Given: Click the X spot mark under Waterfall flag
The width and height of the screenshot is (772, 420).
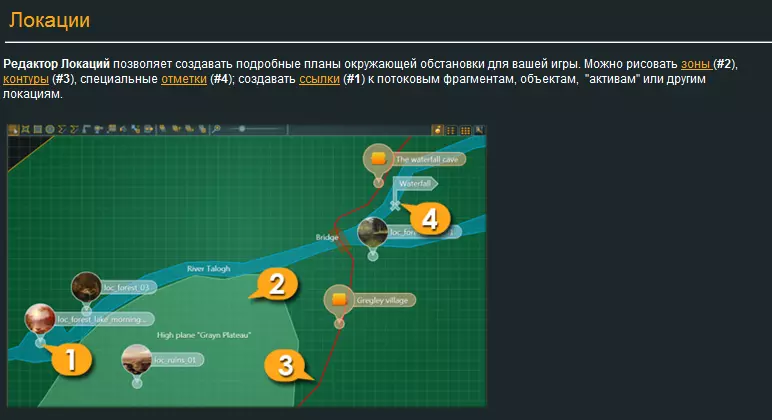Looking at the screenshot, I should 395,205.
